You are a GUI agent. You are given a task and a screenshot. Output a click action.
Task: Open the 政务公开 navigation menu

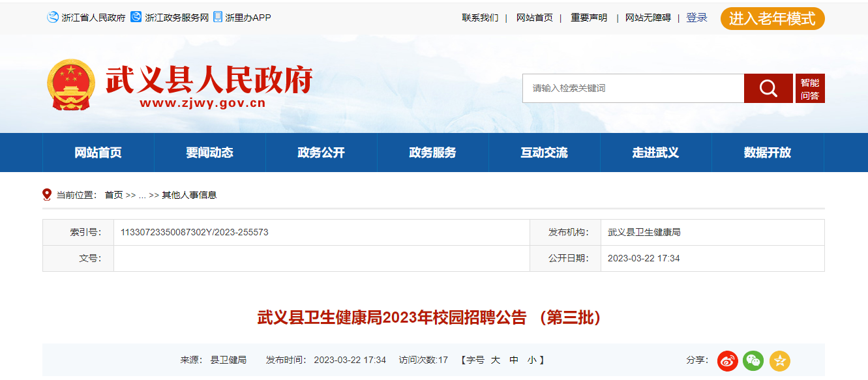[x=321, y=153]
